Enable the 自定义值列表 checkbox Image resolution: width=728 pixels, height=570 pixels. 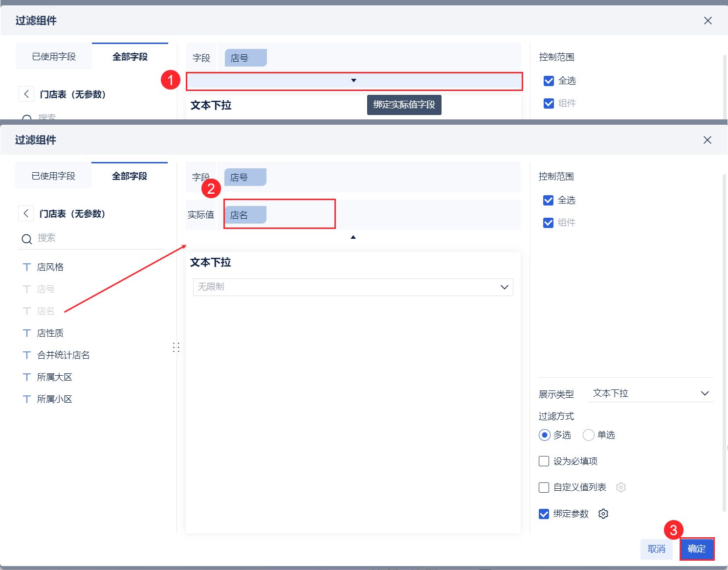(x=544, y=487)
